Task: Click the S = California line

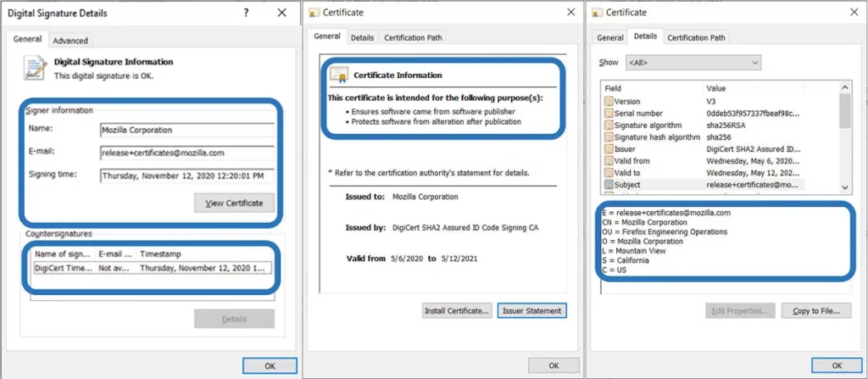Action: tap(626, 260)
